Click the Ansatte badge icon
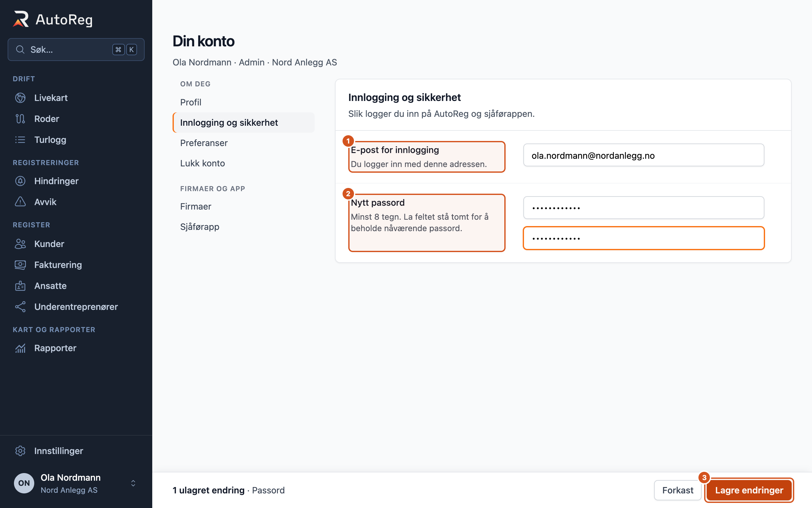 [x=20, y=285]
